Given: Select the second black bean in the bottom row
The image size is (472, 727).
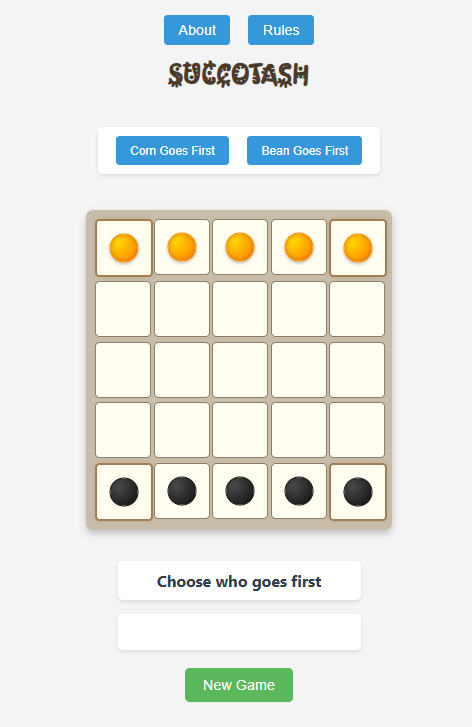Looking at the screenshot, I should point(182,491).
